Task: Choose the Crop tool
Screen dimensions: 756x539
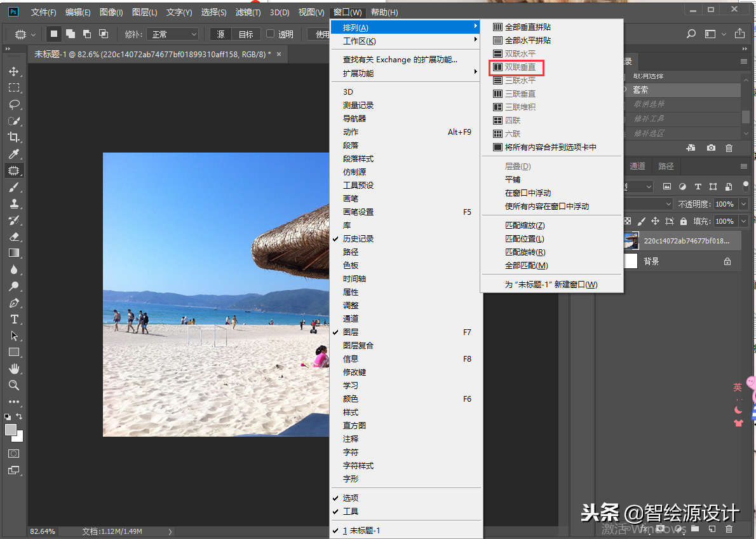Action: click(14, 137)
